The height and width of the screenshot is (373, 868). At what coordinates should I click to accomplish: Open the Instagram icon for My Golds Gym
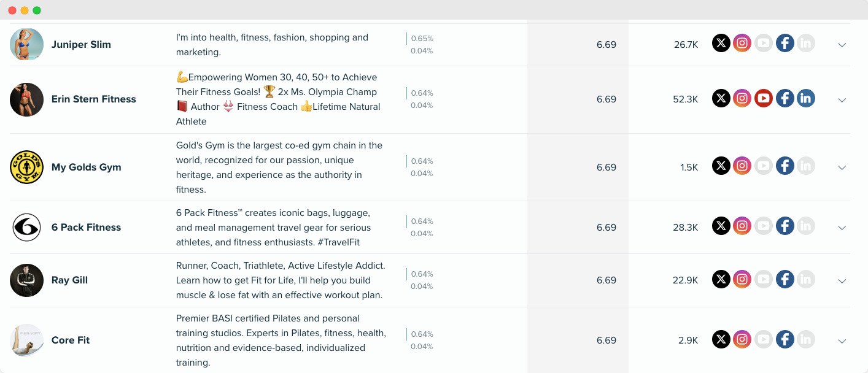742,165
